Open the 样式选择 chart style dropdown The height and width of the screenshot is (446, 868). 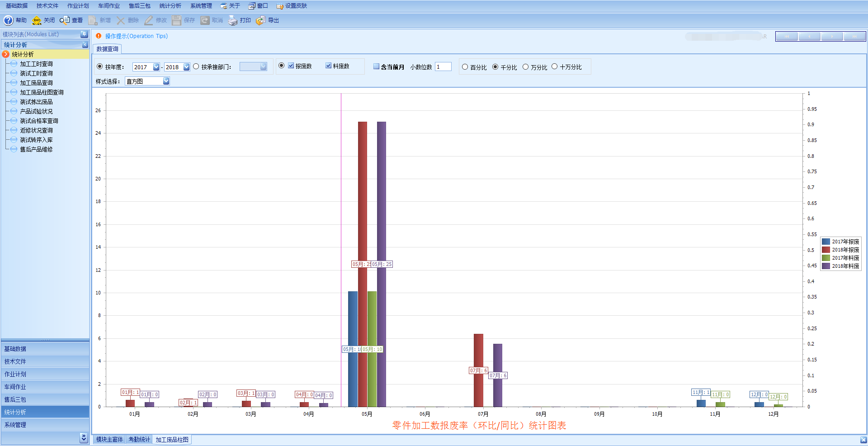166,81
